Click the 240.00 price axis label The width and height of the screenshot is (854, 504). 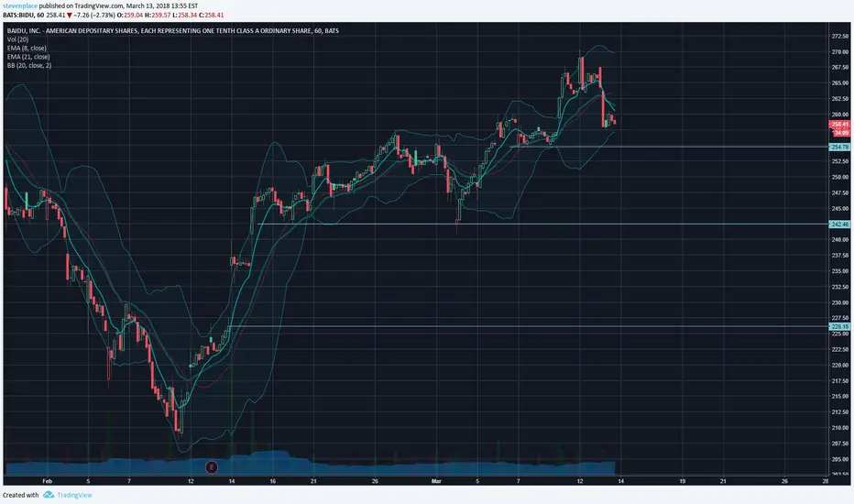840,240
